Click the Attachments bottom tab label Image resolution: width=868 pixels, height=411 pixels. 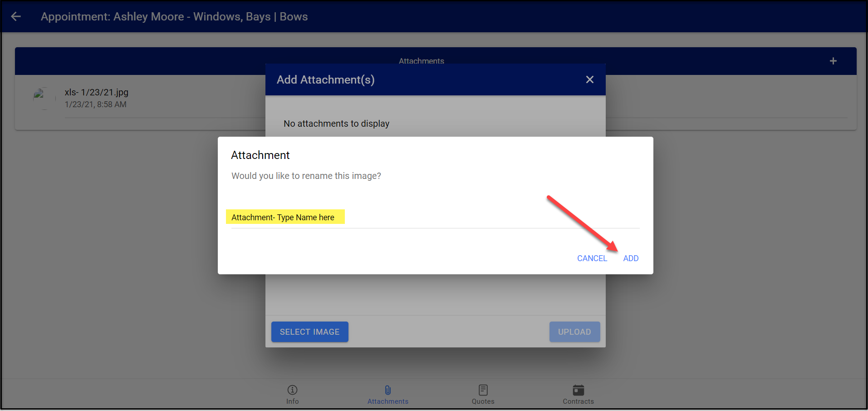[388, 401]
